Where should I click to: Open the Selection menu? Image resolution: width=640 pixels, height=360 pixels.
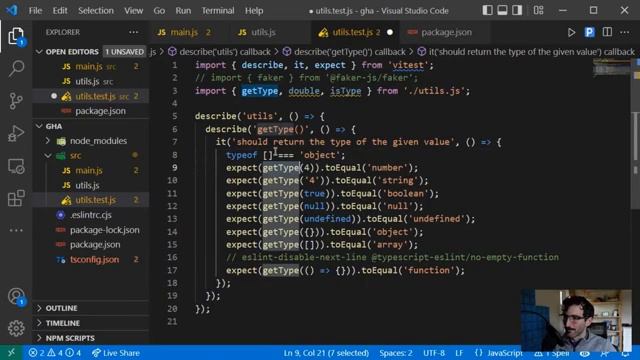[96, 10]
